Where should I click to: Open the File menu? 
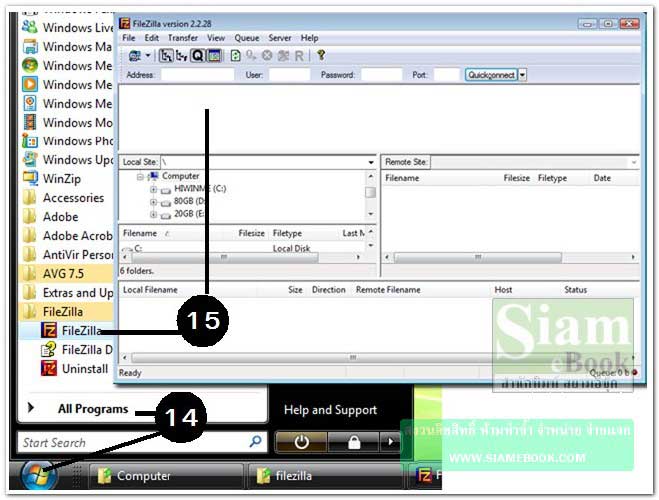click(129, 38)
